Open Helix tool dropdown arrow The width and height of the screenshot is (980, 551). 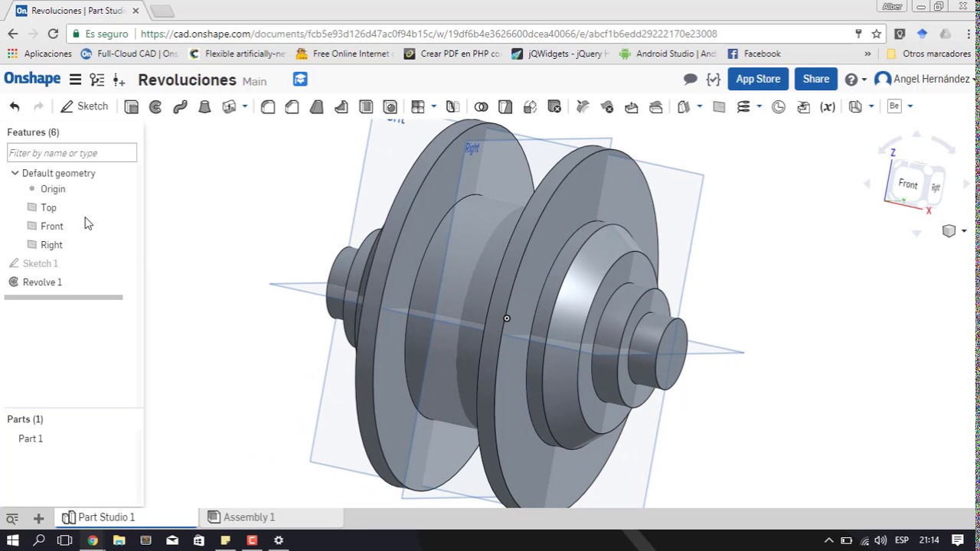click(x=759, y=107)
